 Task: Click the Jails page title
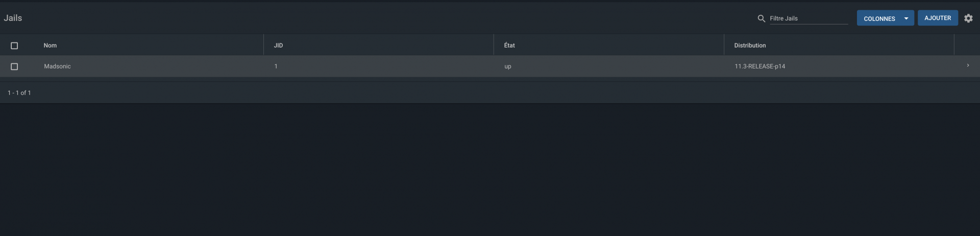pos(13,18)
